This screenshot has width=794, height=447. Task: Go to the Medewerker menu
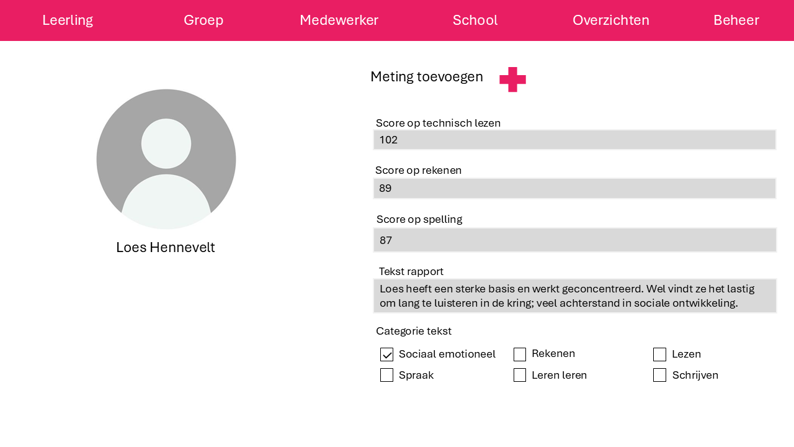pos(339,20)
